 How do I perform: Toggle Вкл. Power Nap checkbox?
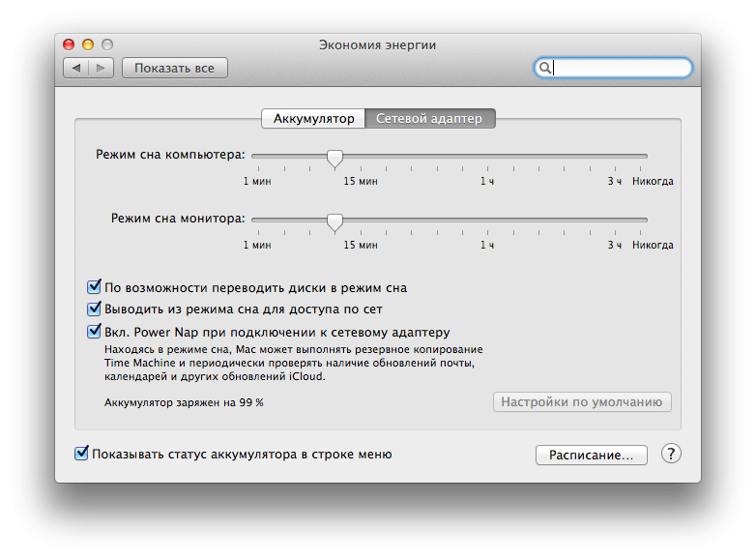click(x=94, y=332)
